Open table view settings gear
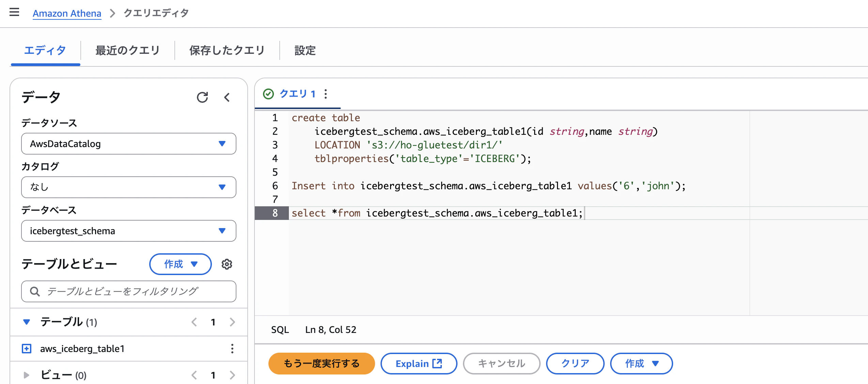This screenshot has width=868, height=384. tap(227, 264)
